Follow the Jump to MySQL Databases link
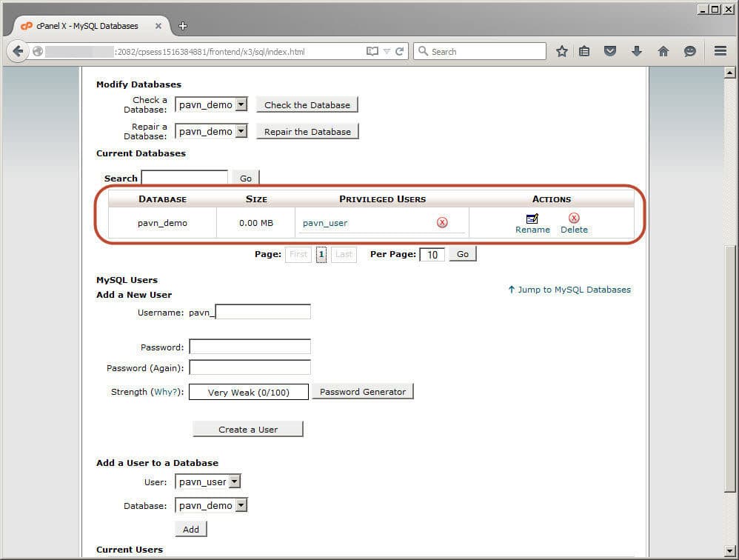Viewport: 739px width, 560px height. click(x=569, y=290)
